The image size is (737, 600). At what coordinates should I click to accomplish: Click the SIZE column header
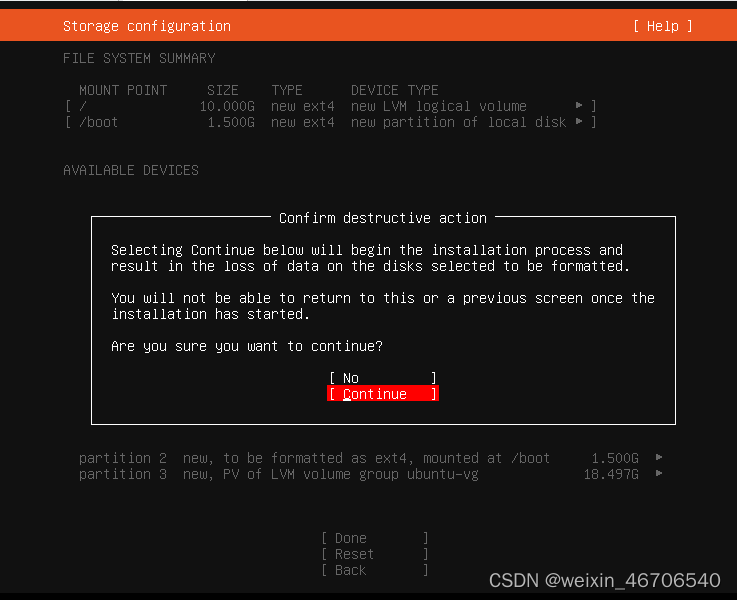coord(223,90)
